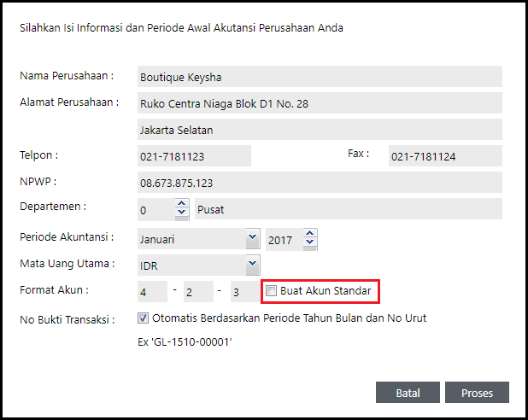This screenshot has height=420, width=528.
Task: Select the Alamat Perusahaan first line field
Action: (320, 104)
